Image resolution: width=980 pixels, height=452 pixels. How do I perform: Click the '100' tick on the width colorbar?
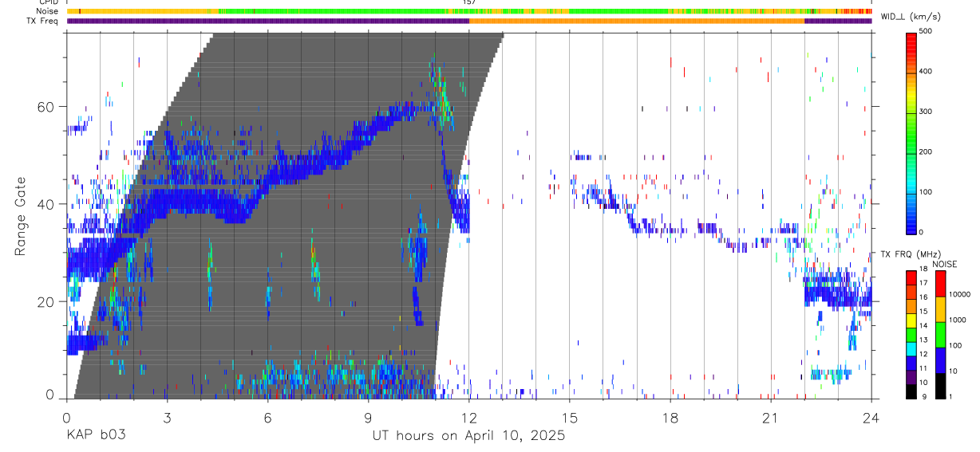coord(926,192)
